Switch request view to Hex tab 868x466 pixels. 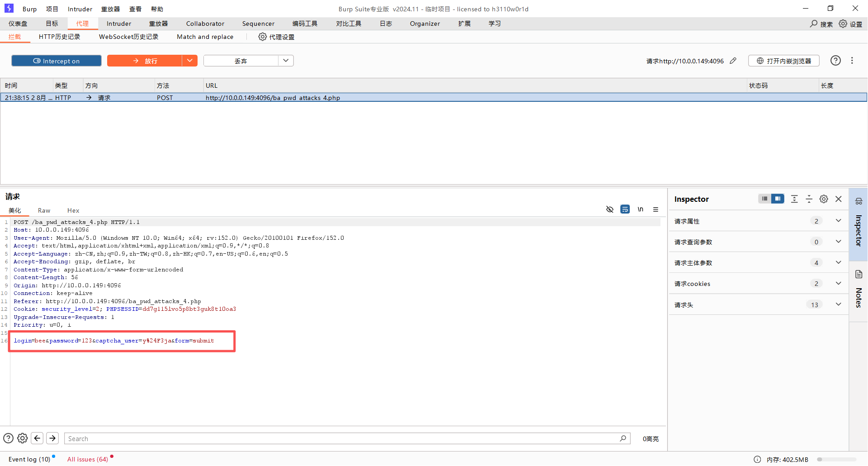tap(73, 210)
